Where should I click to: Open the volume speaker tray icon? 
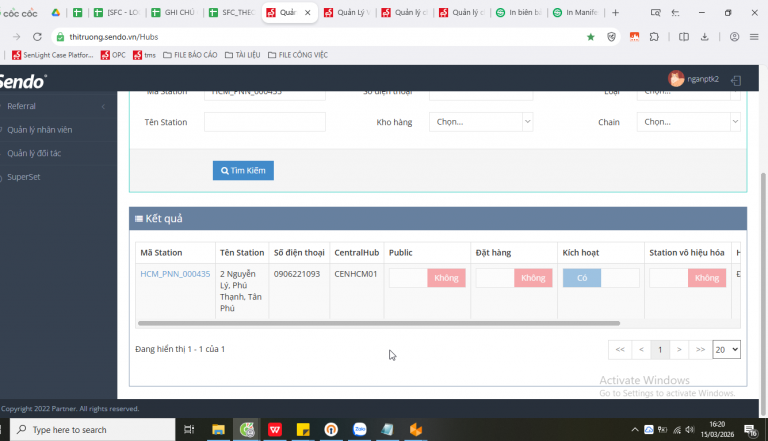[690, 430]
